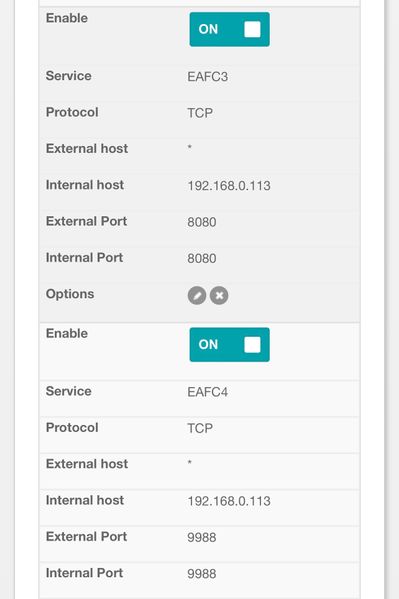The height and width of the screenshot is (599, 399).
Task: Click External Port value 9988
Action: point(202,537)
